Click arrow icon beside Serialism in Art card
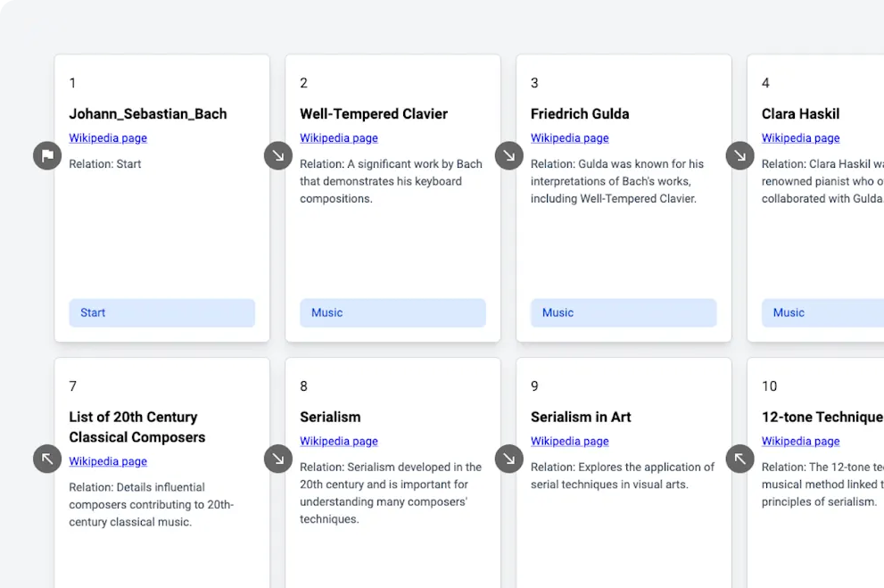The height and width of the screenshot is (588, 884). click(509, 460)
